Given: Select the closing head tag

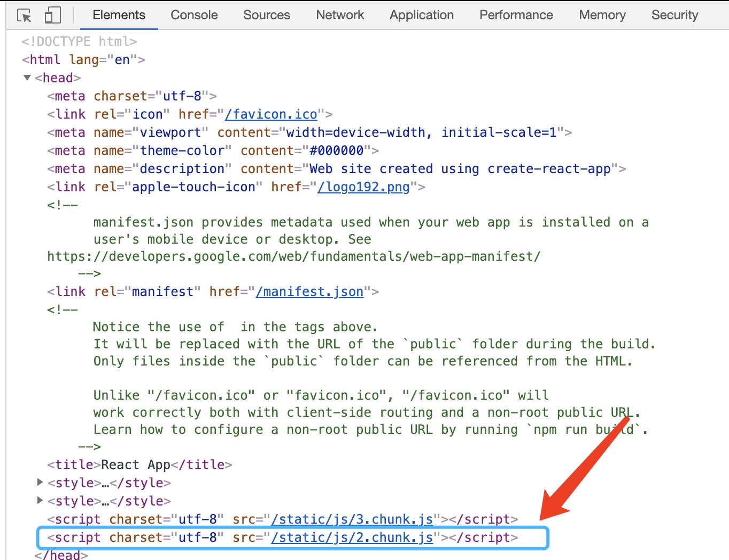Looking at the screenshot, I should click(x=61, y=555).
